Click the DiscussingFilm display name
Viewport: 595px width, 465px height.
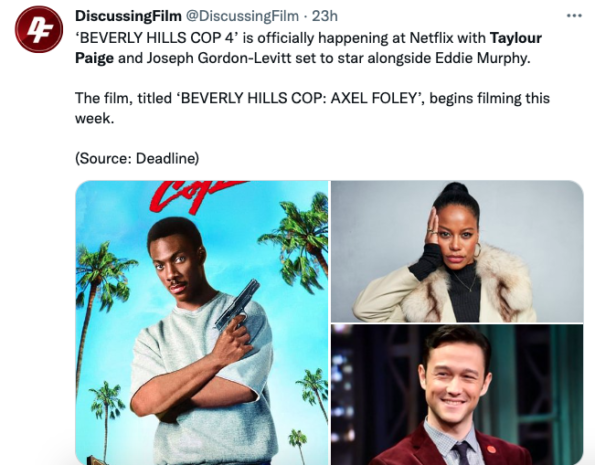pyautogui.click(x=128, y=16)
